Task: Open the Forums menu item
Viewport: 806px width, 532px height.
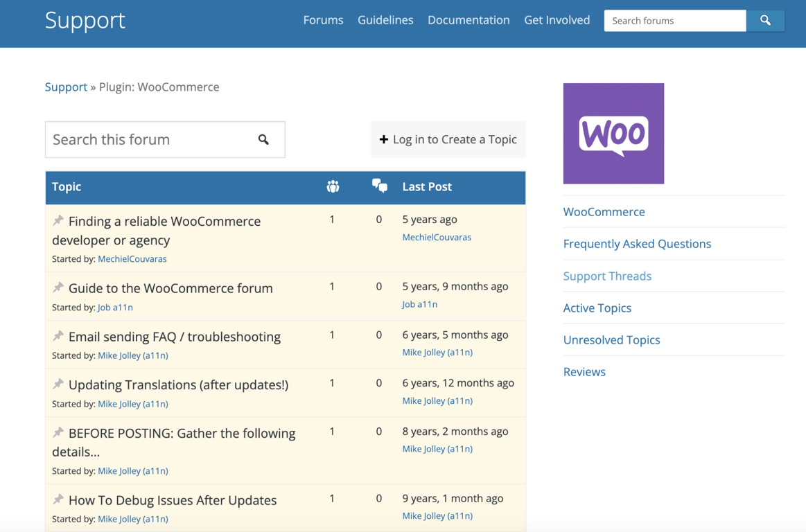Action: point(323,20)
